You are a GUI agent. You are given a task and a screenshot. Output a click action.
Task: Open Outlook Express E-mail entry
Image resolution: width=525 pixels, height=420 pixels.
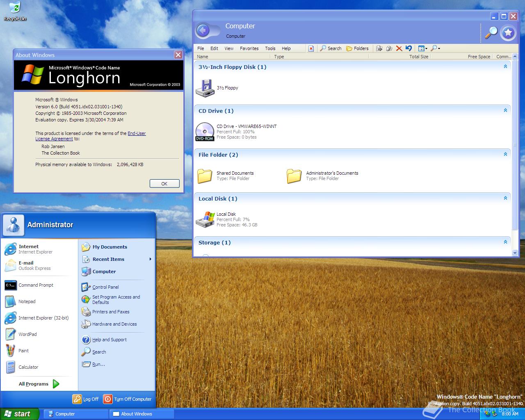point(39,265)
